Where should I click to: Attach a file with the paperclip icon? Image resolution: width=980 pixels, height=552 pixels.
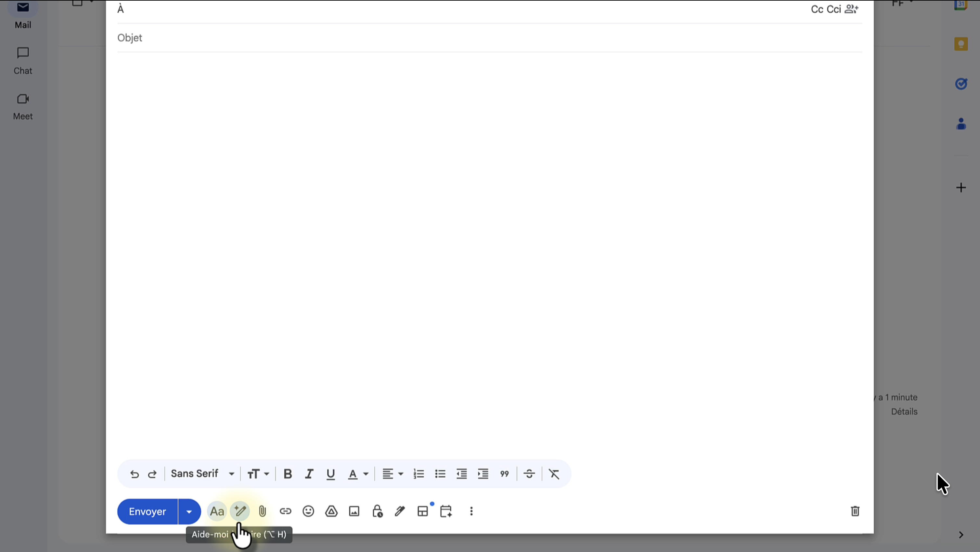tap(263, 511)
